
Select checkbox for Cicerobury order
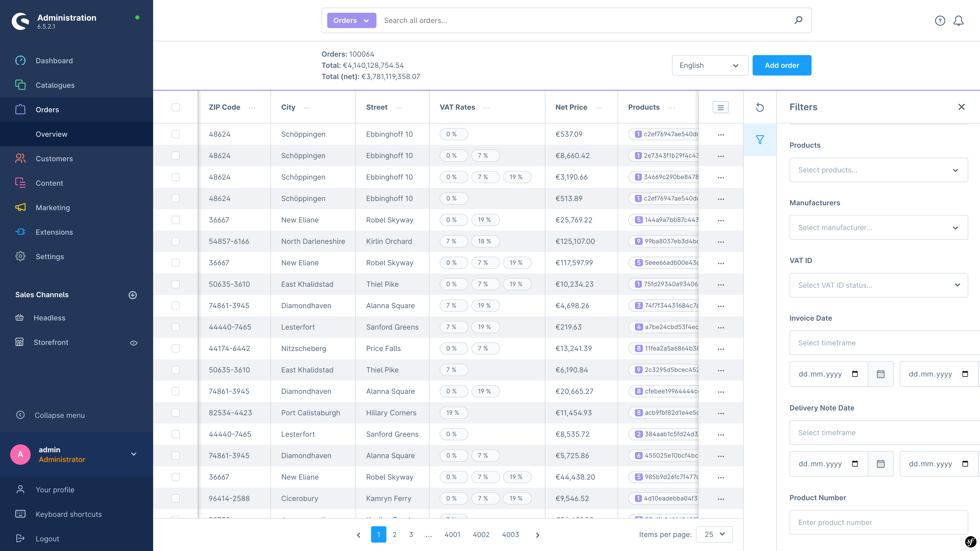pos(175,498)
